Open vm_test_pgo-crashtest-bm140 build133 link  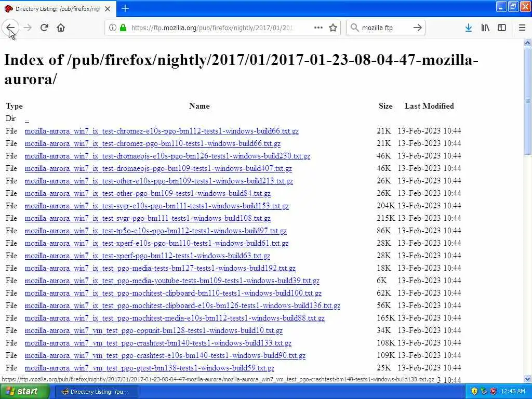pyautogui.click(x=158, y=343)
